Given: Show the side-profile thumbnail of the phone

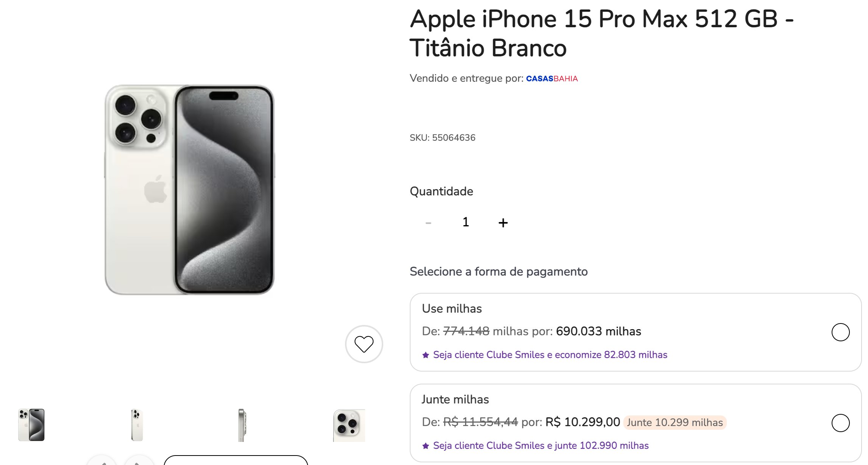Looking at the screenshot, I should (x=242, y=425).
